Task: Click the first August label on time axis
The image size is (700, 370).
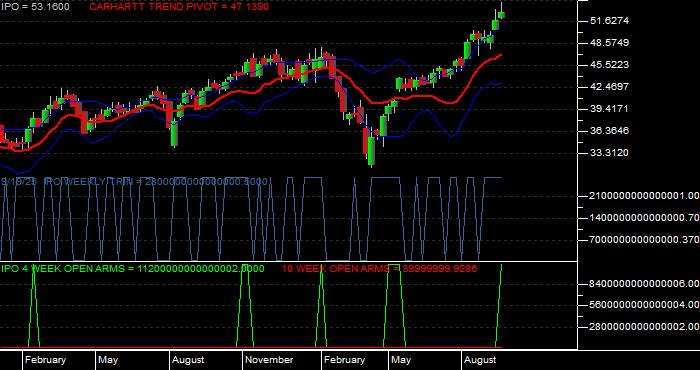Action: [188, 360]
